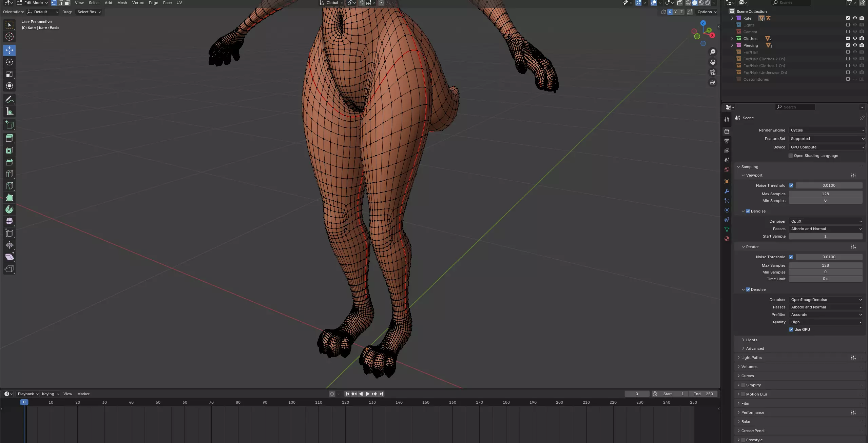This screenshot has width=868, height=443.
Task: Select the Rip Region tool
Action: coord(9,268)
